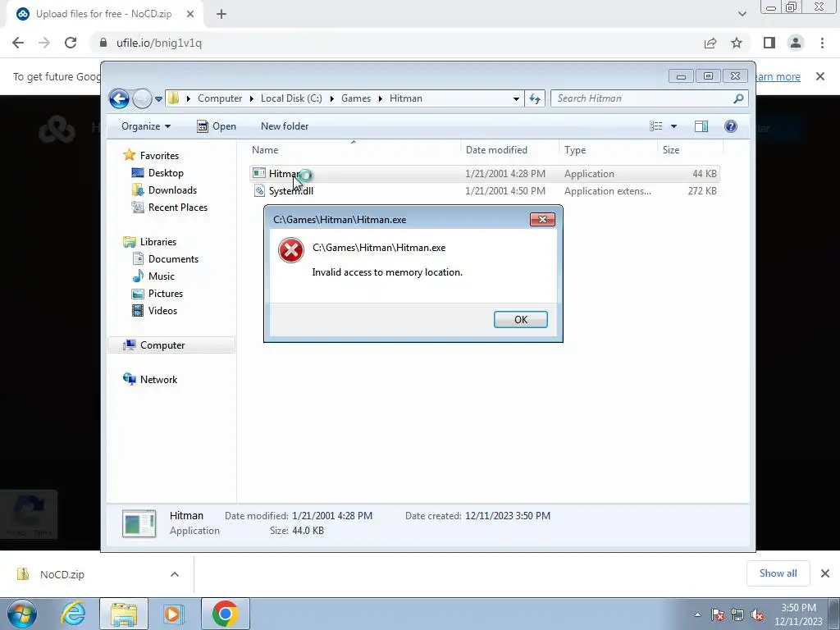Expand arrow after Games breadcrumb

[381, 98]
